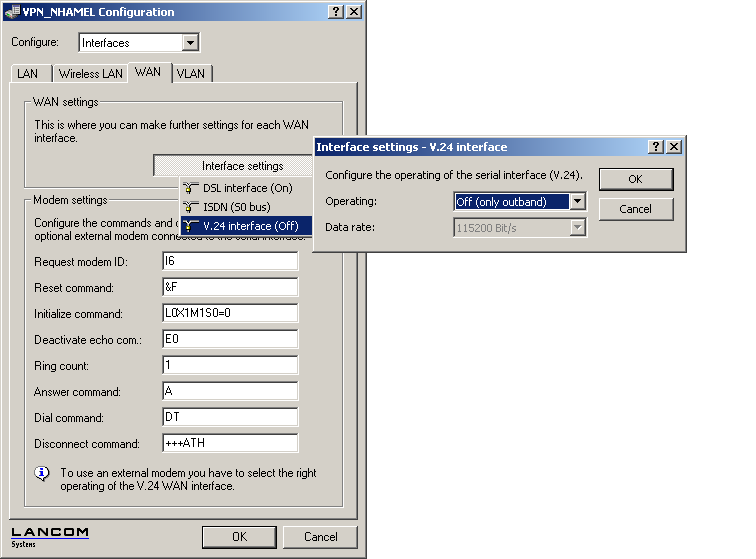Confirm V.24 interface dialog with OK

[635, 180]
